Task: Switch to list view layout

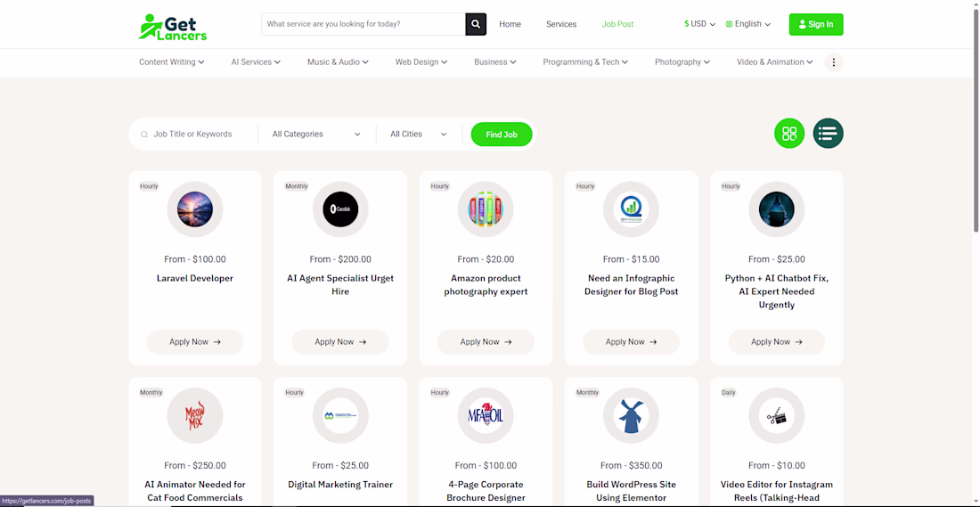Action: (829, 133)
